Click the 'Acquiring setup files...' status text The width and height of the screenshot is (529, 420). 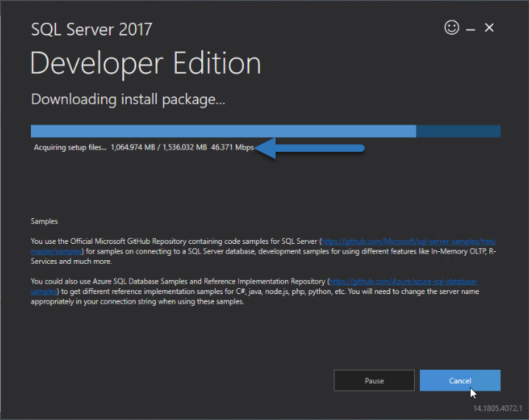point(70,147)
